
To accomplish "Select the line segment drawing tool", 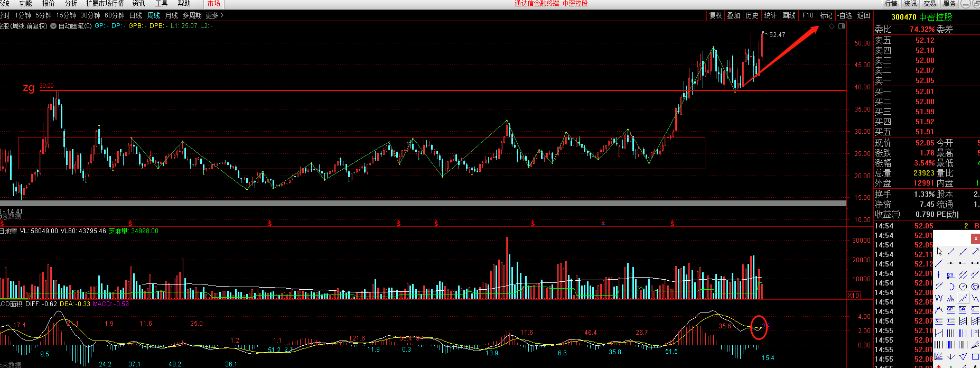I will tap(951, 252).
